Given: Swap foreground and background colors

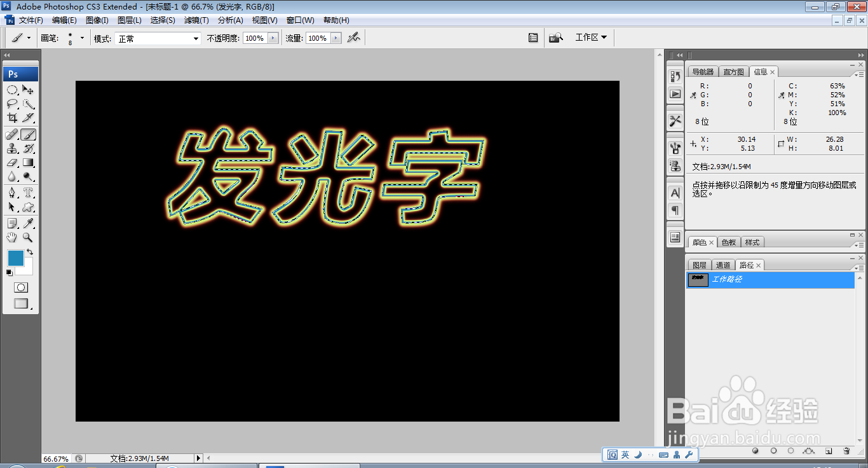Looking at the screenshot, I should [29, 252].
